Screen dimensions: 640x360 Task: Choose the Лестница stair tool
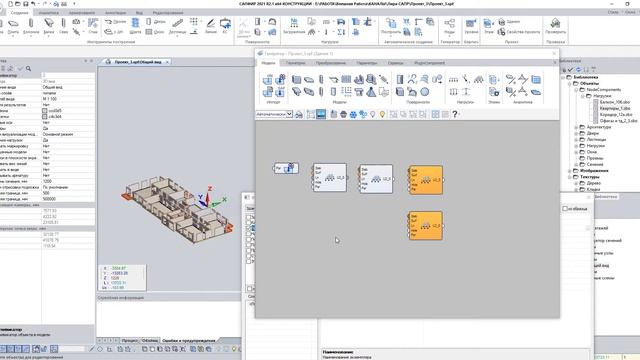point(178,27)
